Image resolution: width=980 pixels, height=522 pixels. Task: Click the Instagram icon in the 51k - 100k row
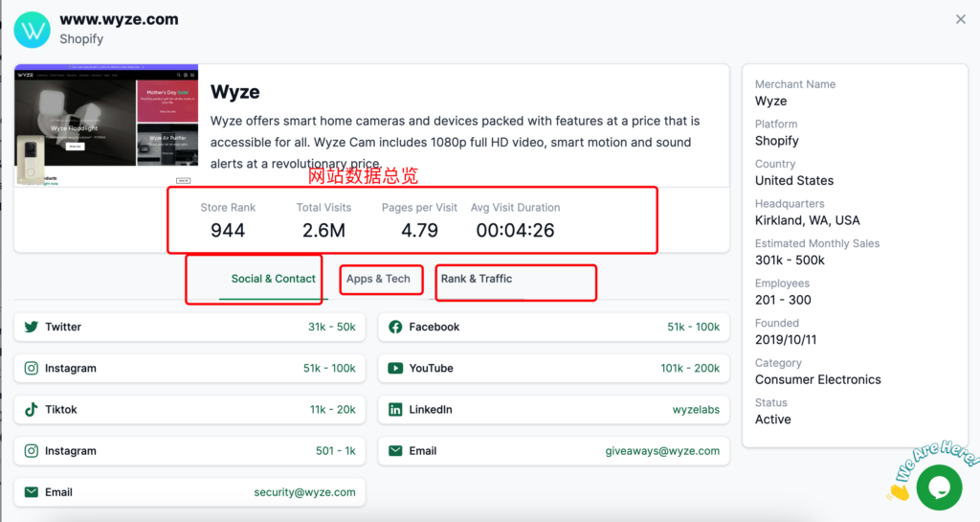coord(32,368)
